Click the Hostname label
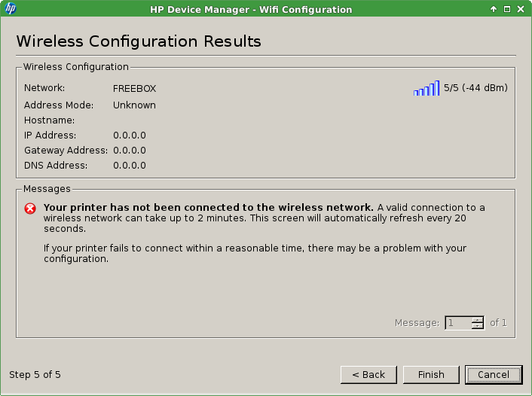The image size is (532, 396). point(49,120)
